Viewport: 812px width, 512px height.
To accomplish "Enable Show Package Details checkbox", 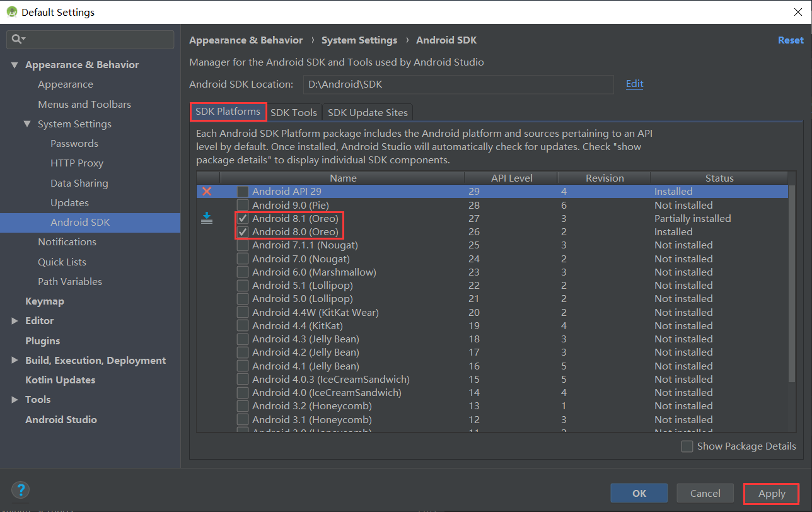I will coord(687,446).
